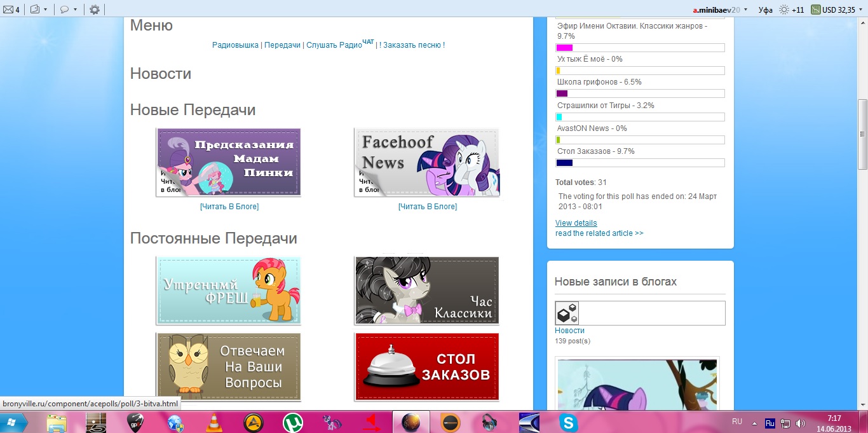Open the Guitar Pro pick icon in taskbar
Image resolution: width=868 pixels, height=433 pixels.
click(x=135, y=422)
